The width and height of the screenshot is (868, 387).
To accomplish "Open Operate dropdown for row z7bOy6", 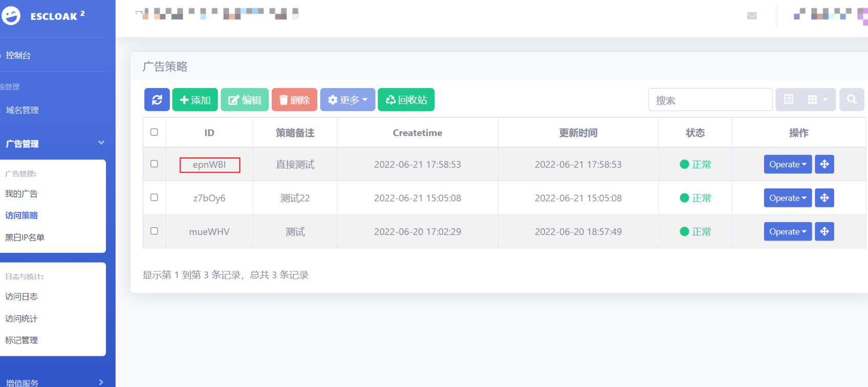I will click(788, 198).
